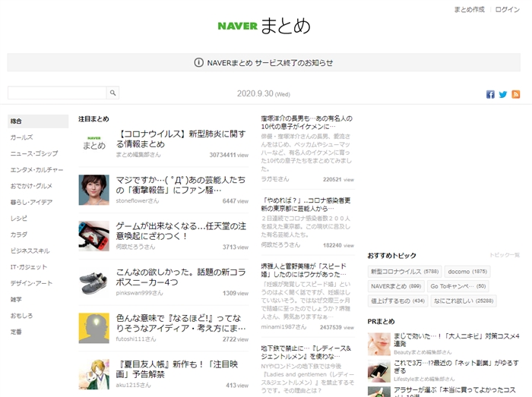Open the service termination notice banner

pos(264,63)
